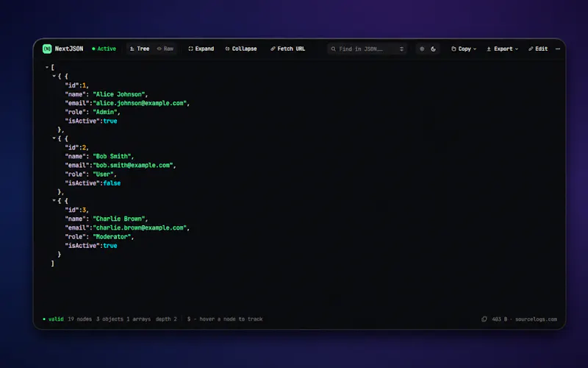Image resolution: width=588 pixels, height=368 pixels.
Task: Click the Edit button
Action: click(538, 49)
